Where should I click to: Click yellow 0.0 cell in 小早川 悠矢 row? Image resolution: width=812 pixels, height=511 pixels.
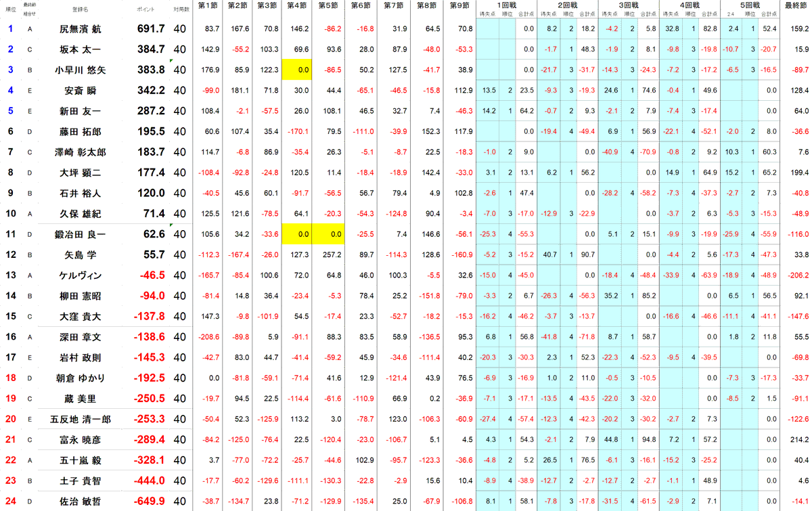pyautogui.click(x=298, y=70)
